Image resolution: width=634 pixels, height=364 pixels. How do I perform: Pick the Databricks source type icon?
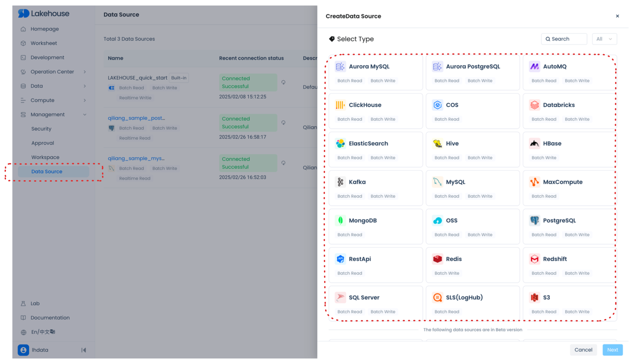point(534,105)
